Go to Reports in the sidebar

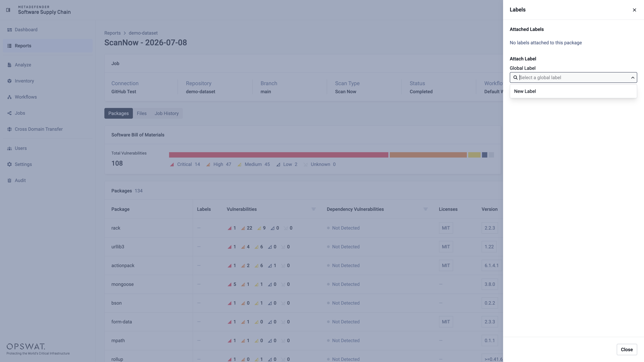click(48, 46)
